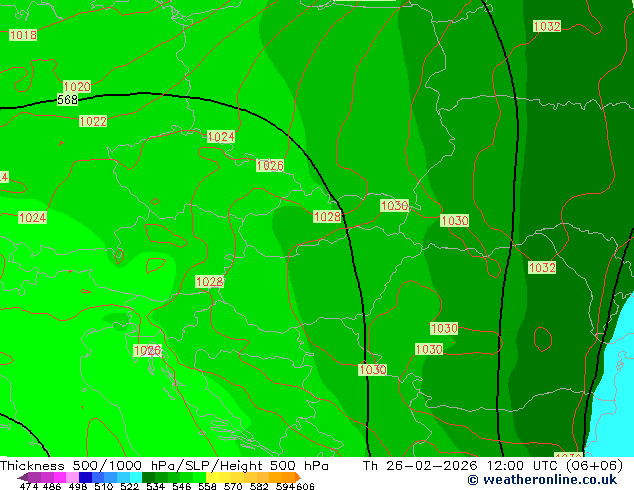The height and width of the screenshot is (490, 634).
Task: Click the 534 legend value
Action: [155, 486]
